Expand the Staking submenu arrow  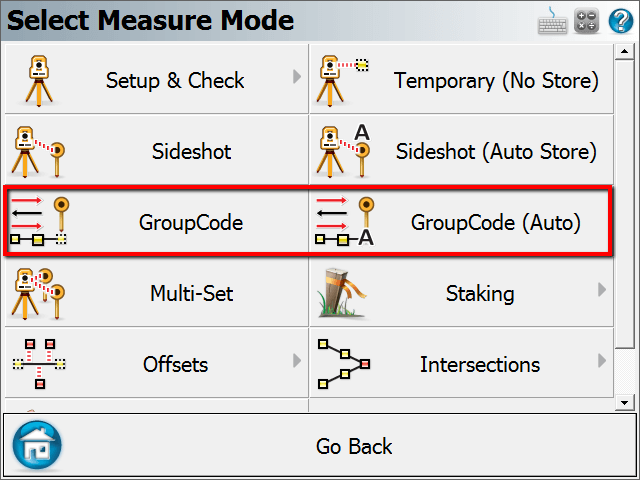tap(602, 289)
